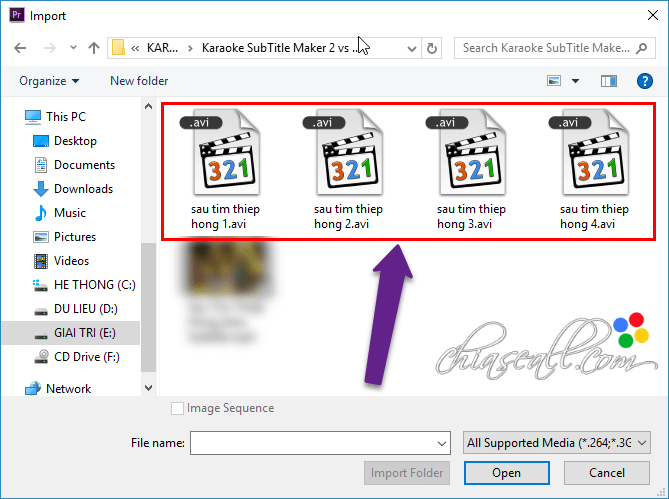
Task: Select file sau tim thiep hong 1.avi
Action: [x=226, y=170]
